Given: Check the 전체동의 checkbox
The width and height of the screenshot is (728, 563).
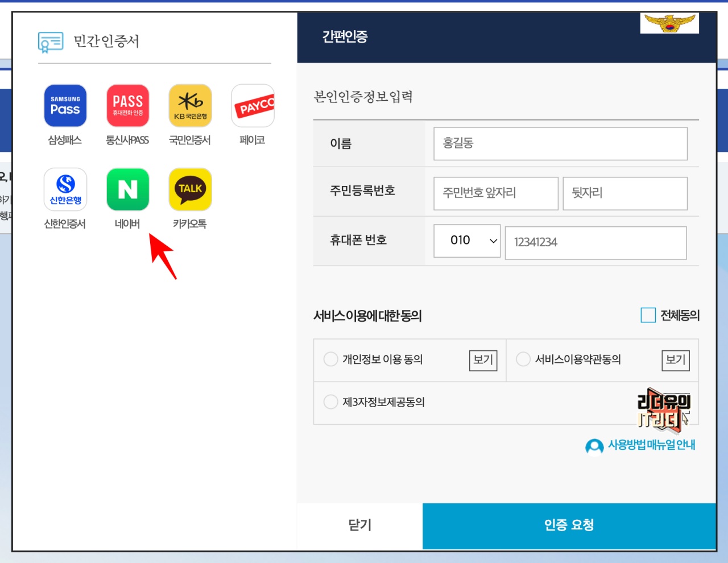Looking at the screenshot, I should point(648,315).
